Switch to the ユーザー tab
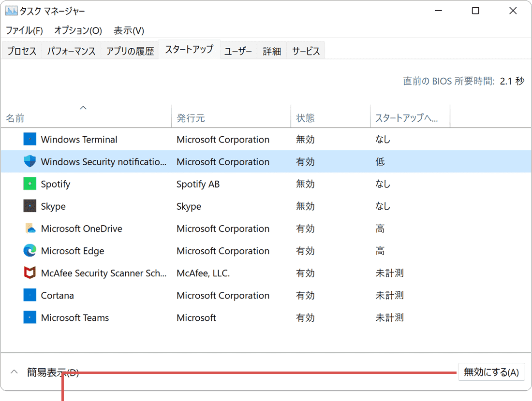 click(x=238, y=51)
